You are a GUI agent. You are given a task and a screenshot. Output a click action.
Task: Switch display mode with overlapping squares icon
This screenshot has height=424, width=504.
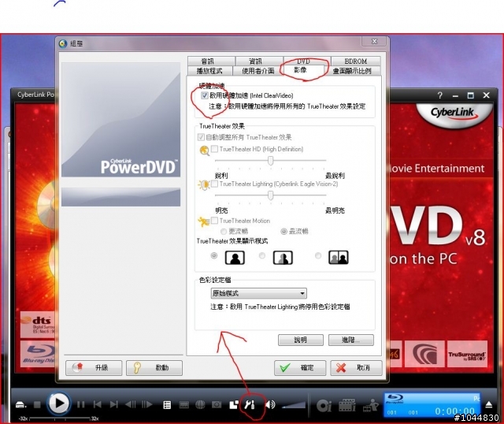coord(234,405)
